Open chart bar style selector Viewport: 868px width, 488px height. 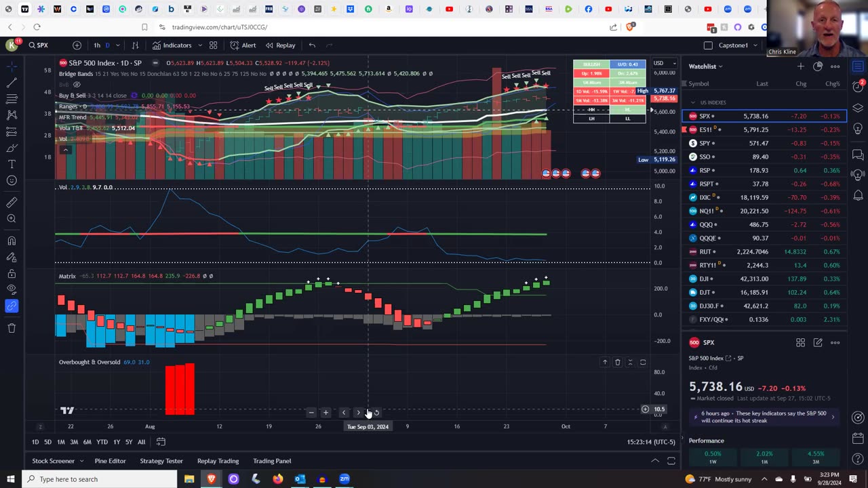pyautogui.click(x=135, y=45)
